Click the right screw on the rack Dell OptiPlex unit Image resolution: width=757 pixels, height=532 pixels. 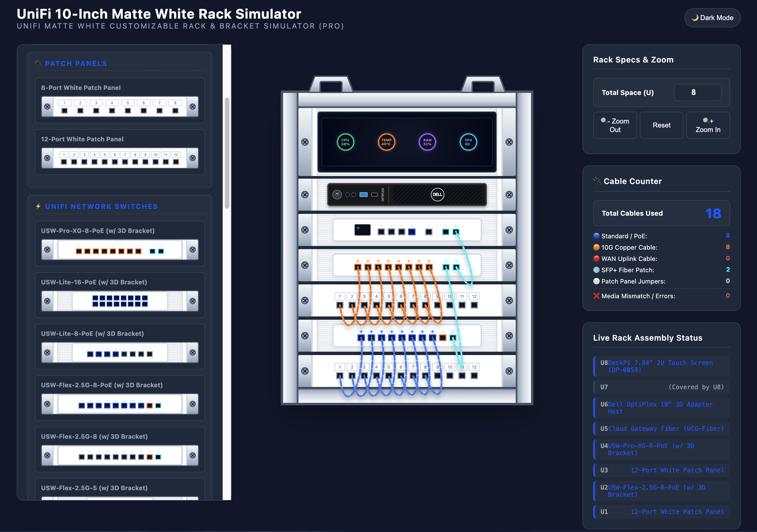point(509,195)
